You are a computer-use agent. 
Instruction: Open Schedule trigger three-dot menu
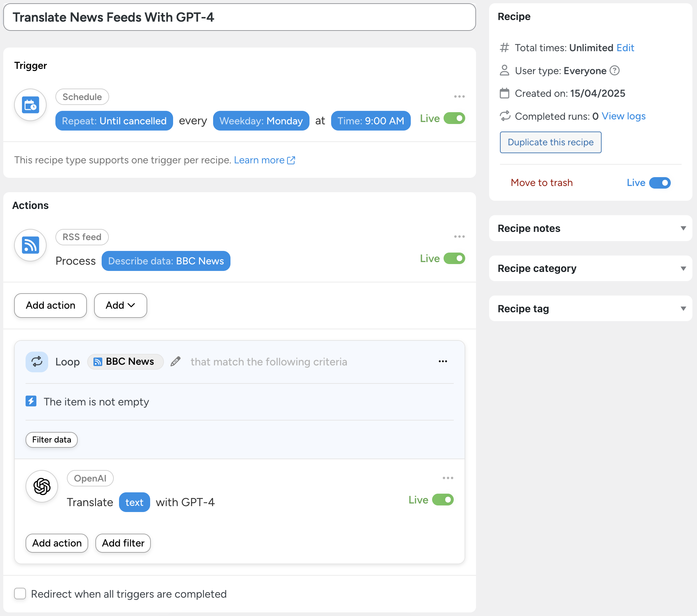pyautogui.click(x=459, y=96)
